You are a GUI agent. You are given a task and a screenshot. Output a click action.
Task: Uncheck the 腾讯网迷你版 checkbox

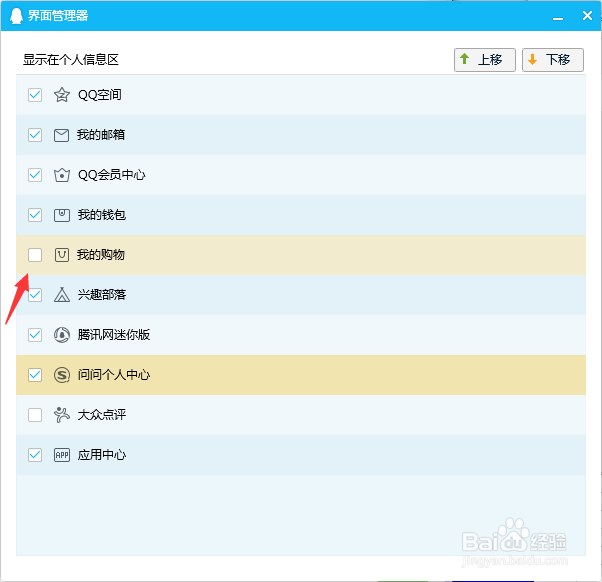35,335
